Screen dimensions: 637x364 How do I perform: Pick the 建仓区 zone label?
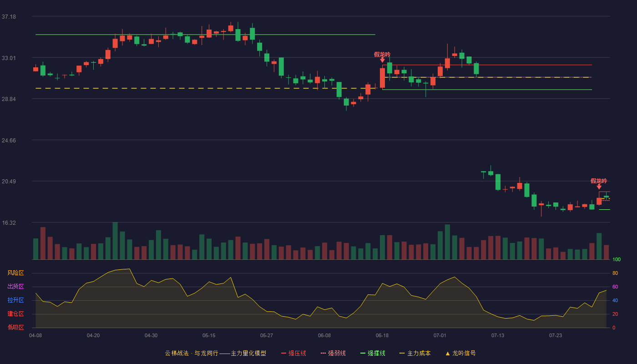coord(15,314)
